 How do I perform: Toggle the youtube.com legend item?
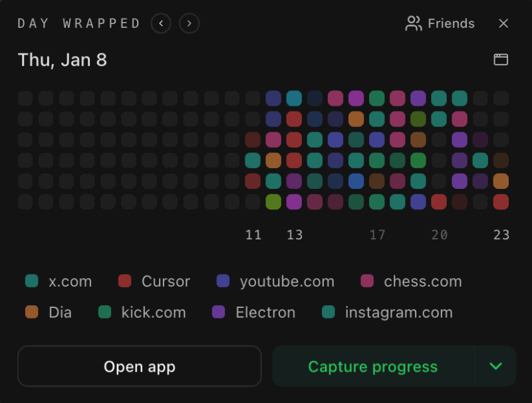276,281
